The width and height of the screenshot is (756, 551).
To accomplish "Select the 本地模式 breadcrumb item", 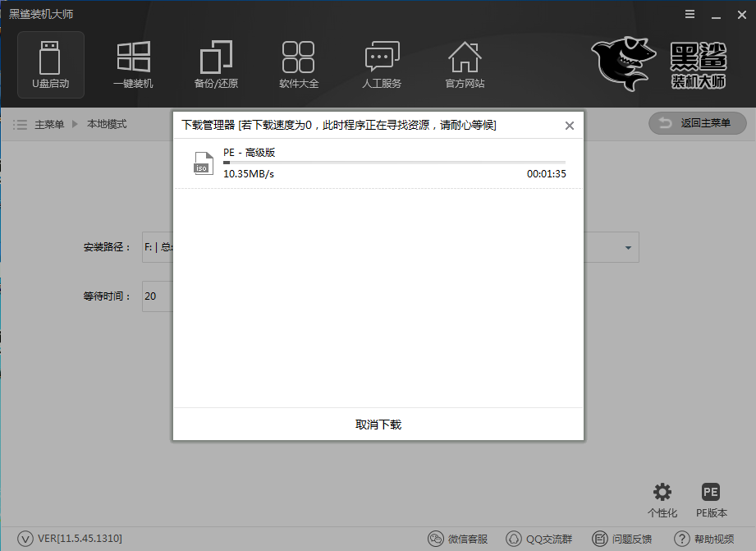I will (x=106, y=124).
